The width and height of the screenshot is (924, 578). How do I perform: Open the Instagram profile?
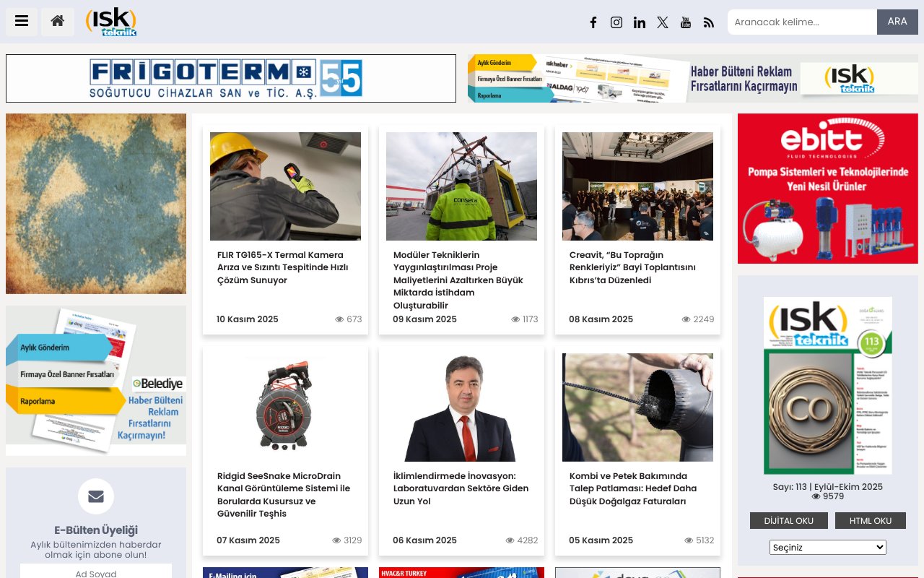616,22
